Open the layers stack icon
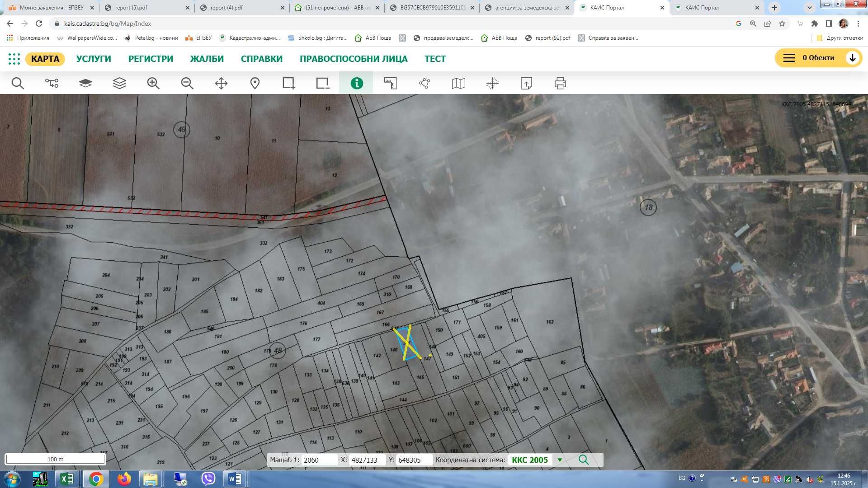This screenshot has height=488, width=868. [x=119, y=83]
